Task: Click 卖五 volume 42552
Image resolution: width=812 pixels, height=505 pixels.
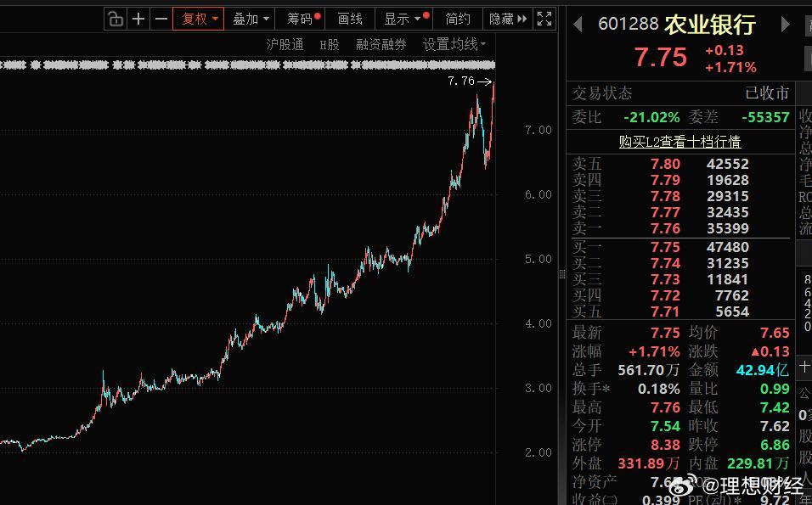Action: click(x=728, y=164)
